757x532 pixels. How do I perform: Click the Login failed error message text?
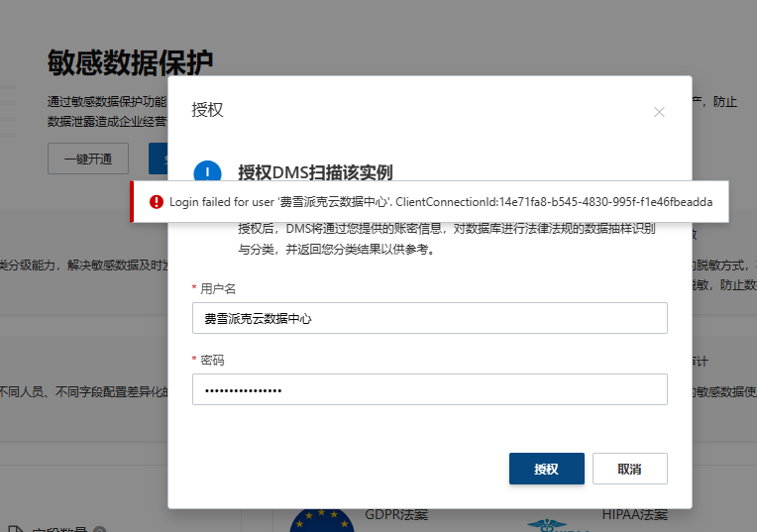[441, 202]
